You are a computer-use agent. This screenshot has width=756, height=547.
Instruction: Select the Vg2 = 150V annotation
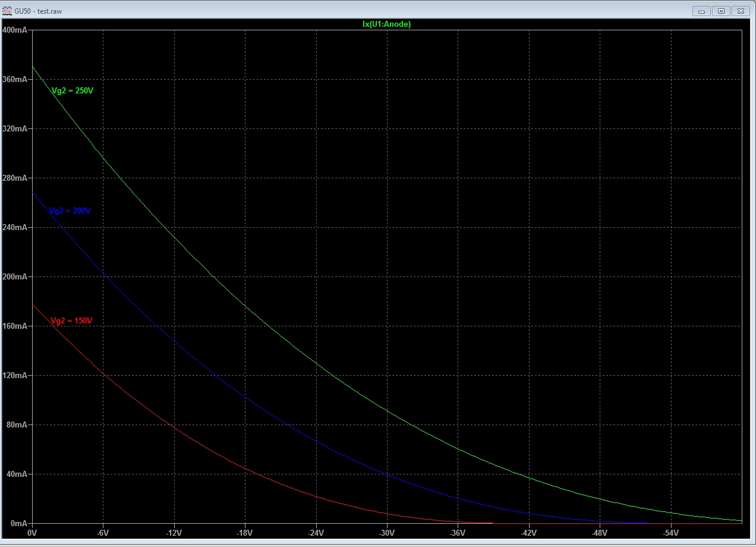coord(71,321)
